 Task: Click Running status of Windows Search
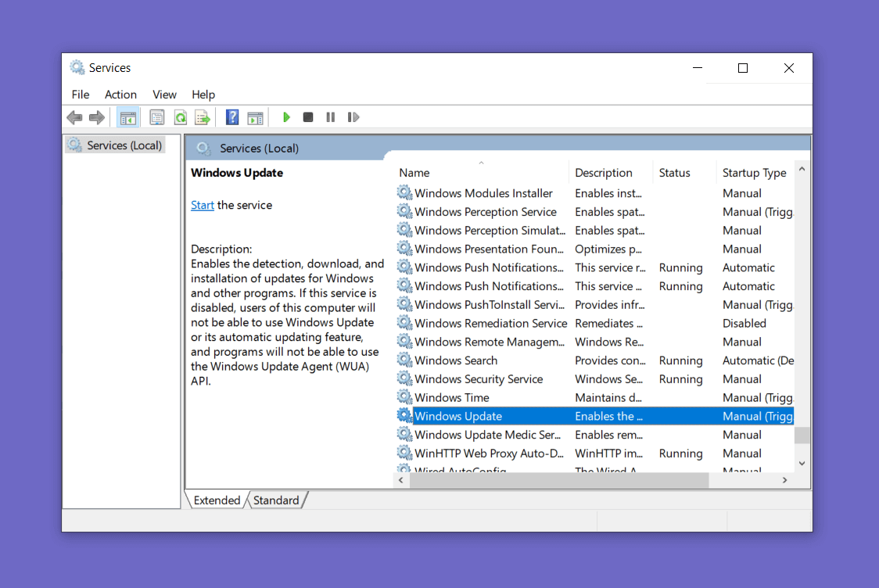[680, 360]
